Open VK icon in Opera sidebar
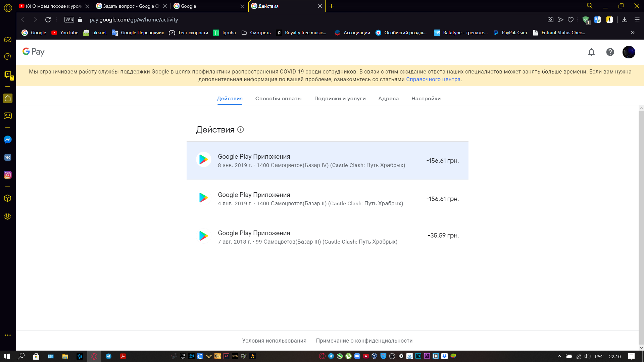Screen dimensions: 644x362 tap(8, 157)
